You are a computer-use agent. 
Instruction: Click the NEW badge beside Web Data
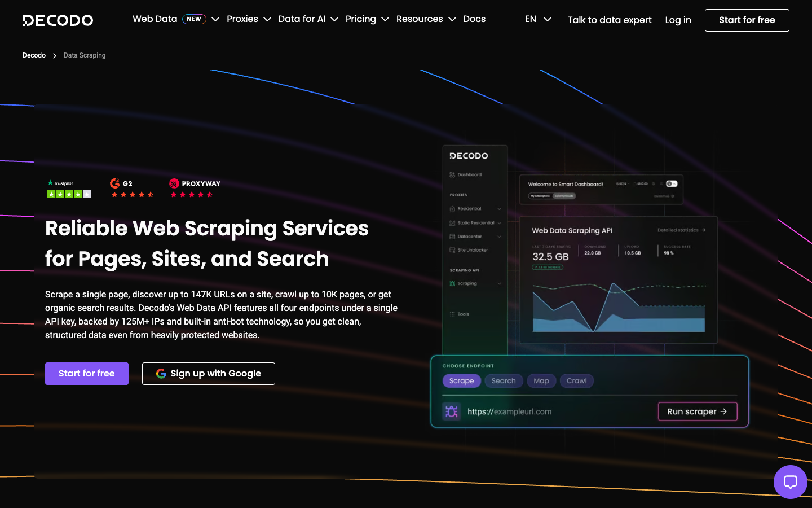click(x=194, y=19)
